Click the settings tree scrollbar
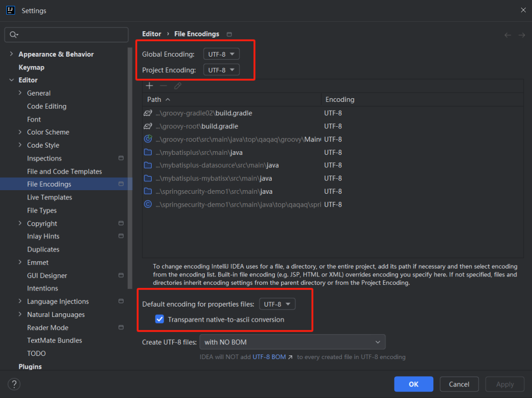 pyautogui.click(x=129, y=168)
